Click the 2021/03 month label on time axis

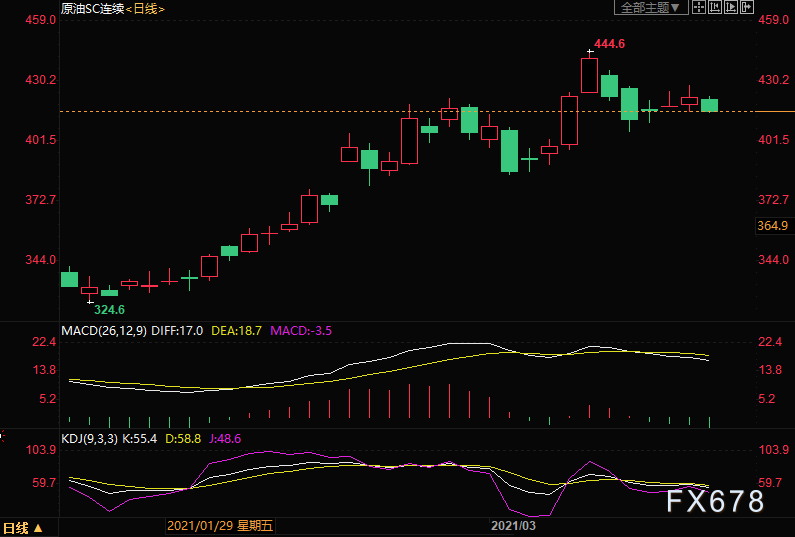pos(513,525)
